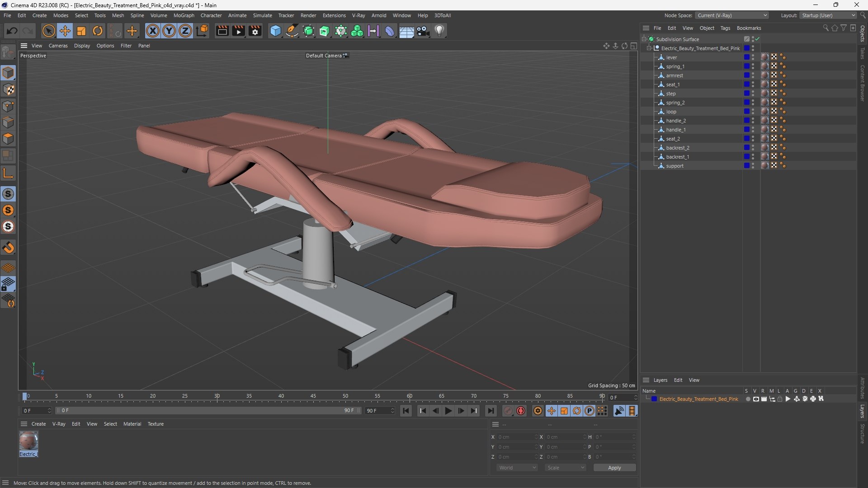The height and width of the screenshot is (488, 868).
Task: Collapse the Subdivision Surface tree node
Action: click(644, 39)
